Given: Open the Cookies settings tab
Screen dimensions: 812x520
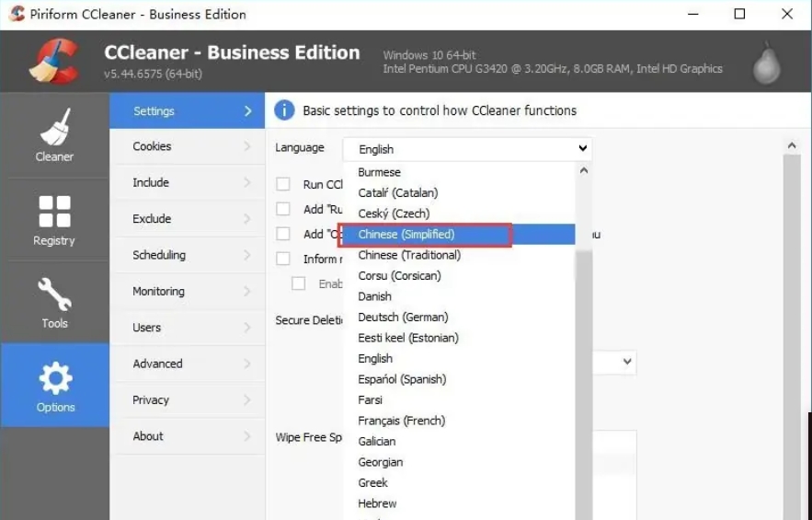Looking at the screenshot, I should (x=152, y=146).
